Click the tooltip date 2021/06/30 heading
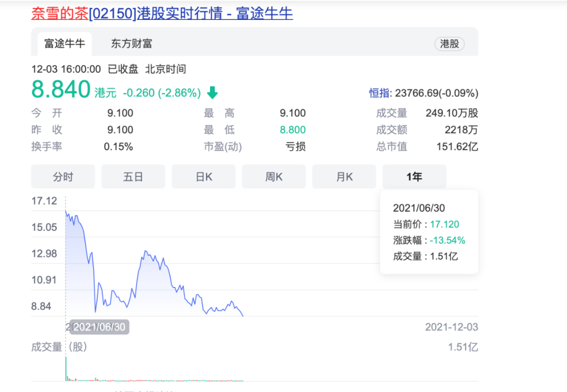Image resolution: width=567 pixels, height=392 pixels. point(419,208)
